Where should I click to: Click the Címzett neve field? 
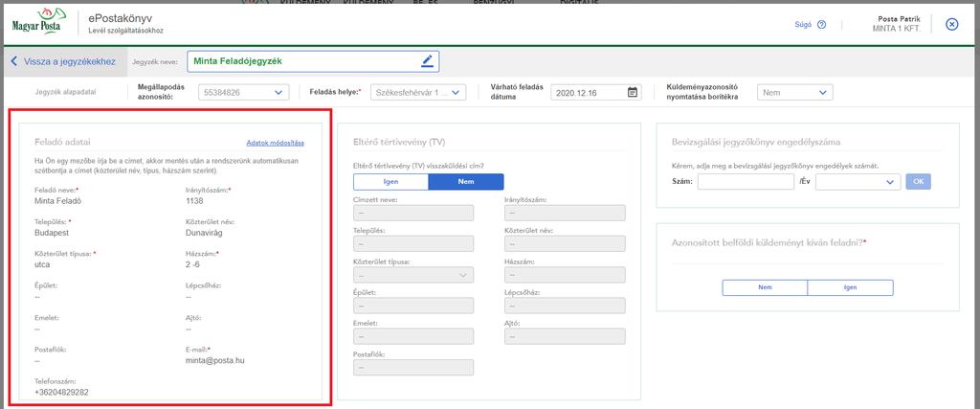[413, 213]
